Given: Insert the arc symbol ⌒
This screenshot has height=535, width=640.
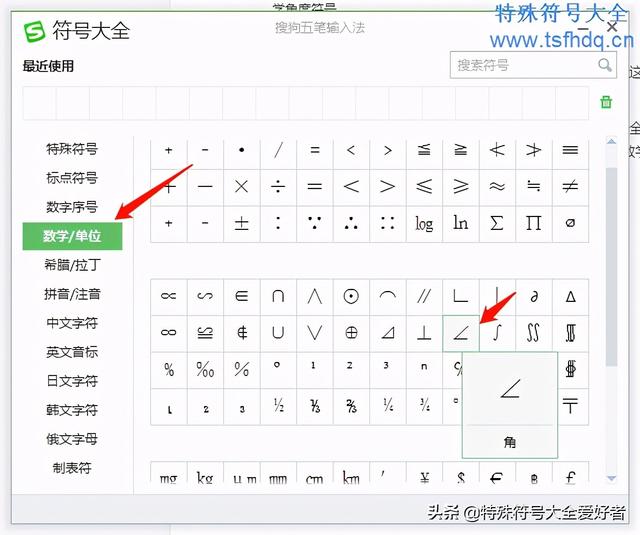Looking at the screenshot, I should 388,297.
